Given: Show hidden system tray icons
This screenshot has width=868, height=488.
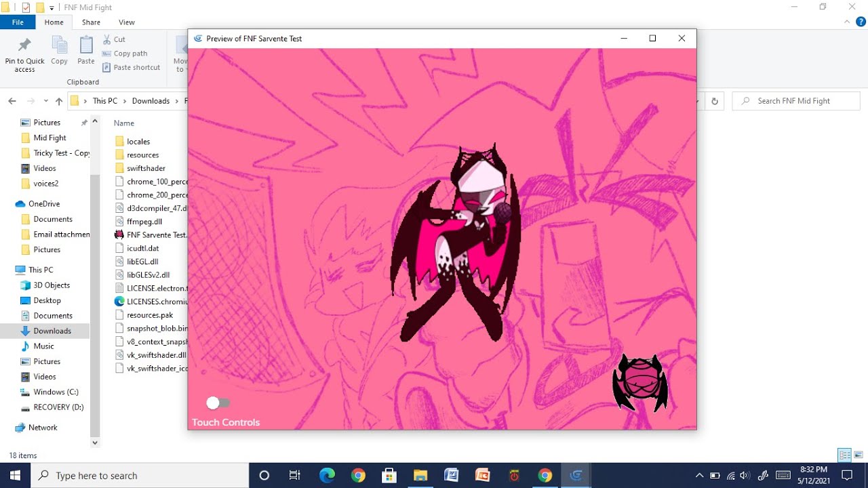Looking at the screenshot, I should click(x=699, y=475).
